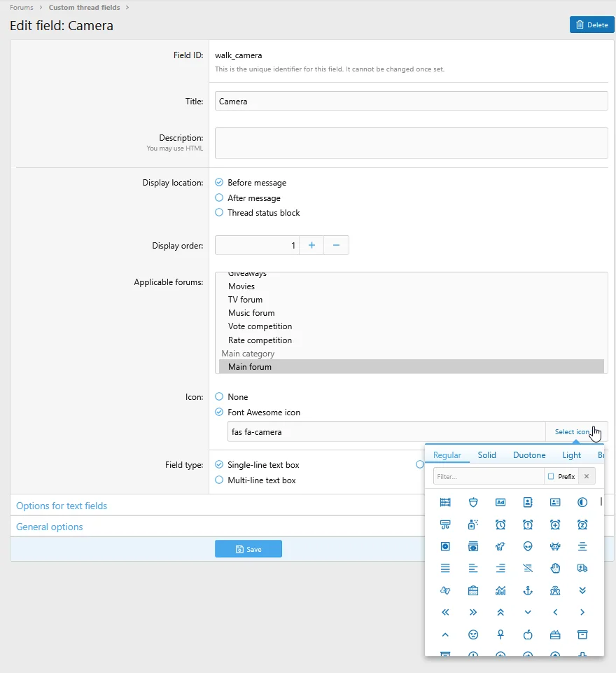
Task: Choose the address card icon
Action: 555,502
